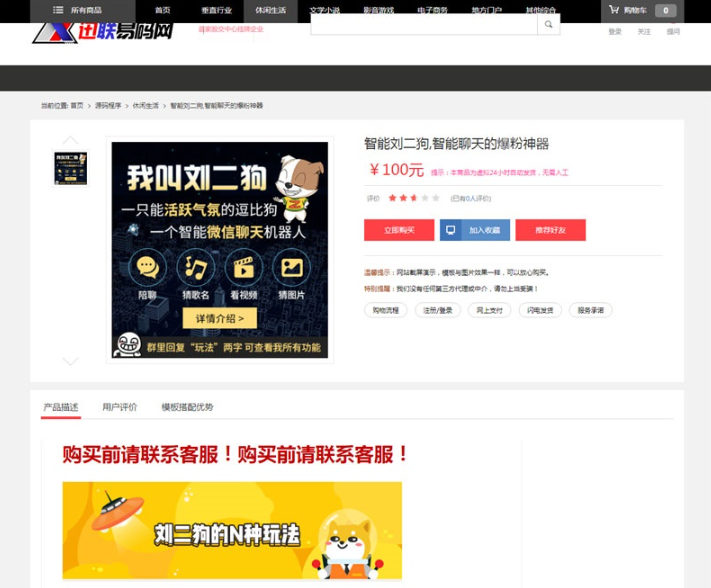This screenshot has width=711, height=588.
Task: Click the 陪聊 chat bubble icon
Action: [x=147, y=267]
